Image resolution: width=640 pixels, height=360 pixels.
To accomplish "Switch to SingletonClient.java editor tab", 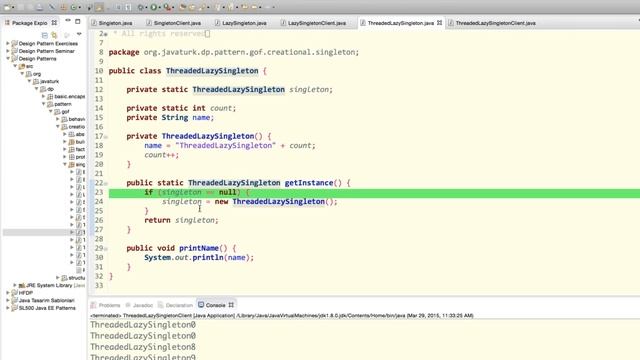I will pyautogui.click(x=173, y=23).
